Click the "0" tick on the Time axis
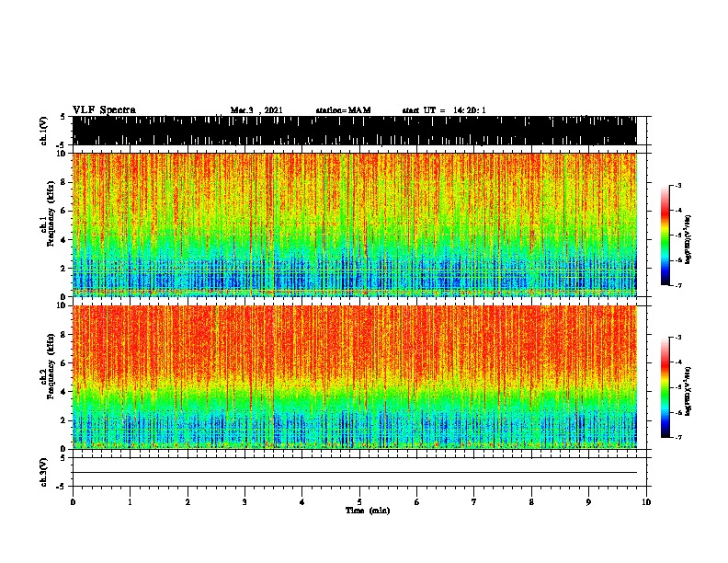Viewport: 728px width, 563px height. 73,502
